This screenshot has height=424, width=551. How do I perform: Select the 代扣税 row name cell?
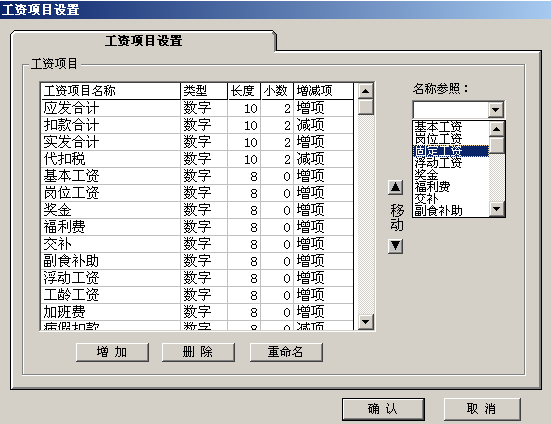(x=111, y=159)
